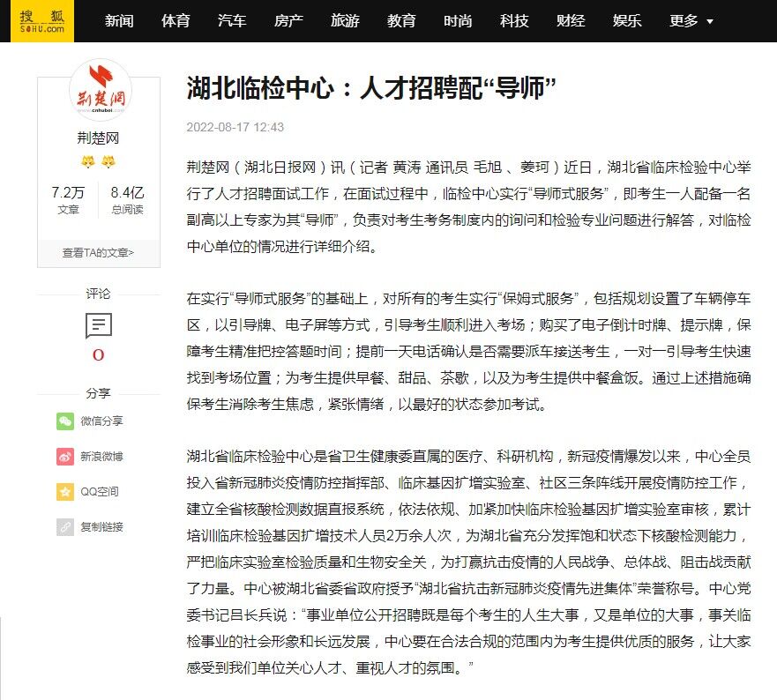Click the WeChat share icon

pyautogui.click(x=65, y=421)
